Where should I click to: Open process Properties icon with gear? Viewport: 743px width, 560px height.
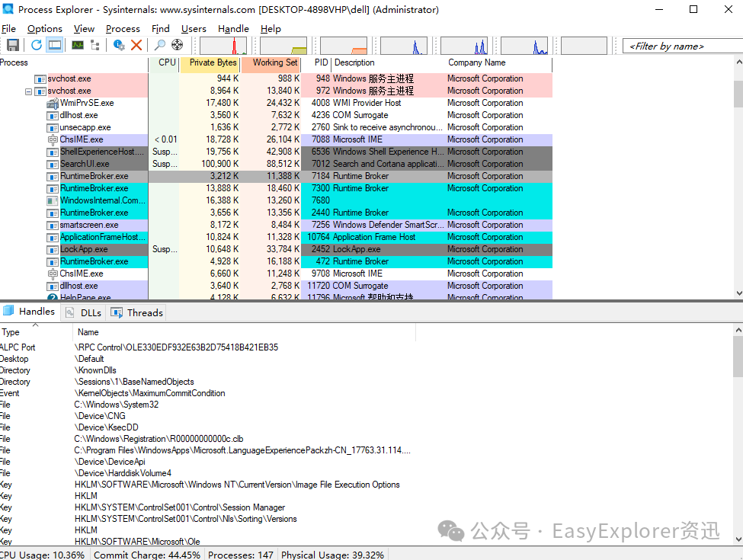(x=119, y=45)
